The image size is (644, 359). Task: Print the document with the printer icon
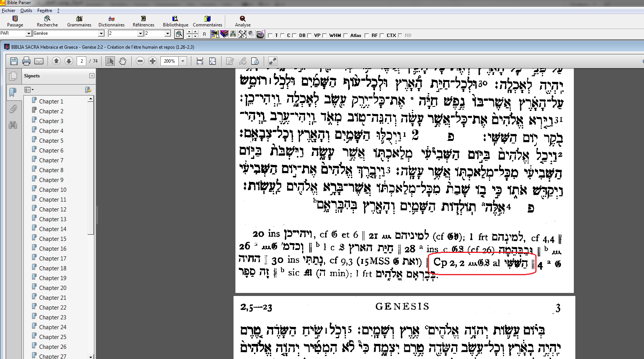tap(26, 61)
